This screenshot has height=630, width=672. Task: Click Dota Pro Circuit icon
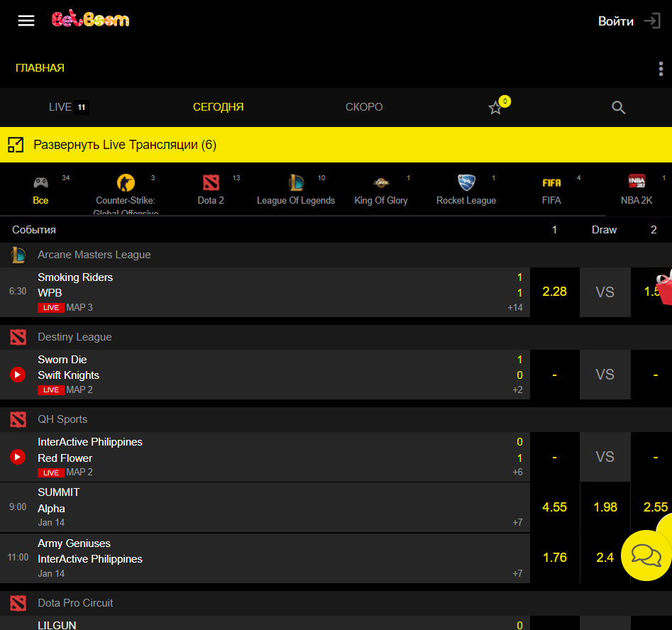[x=18, y=604]
